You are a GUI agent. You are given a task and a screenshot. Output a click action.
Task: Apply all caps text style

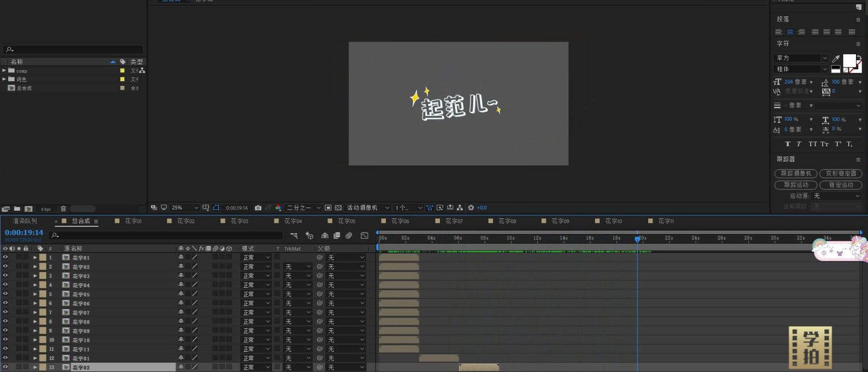tap(812, 144)
